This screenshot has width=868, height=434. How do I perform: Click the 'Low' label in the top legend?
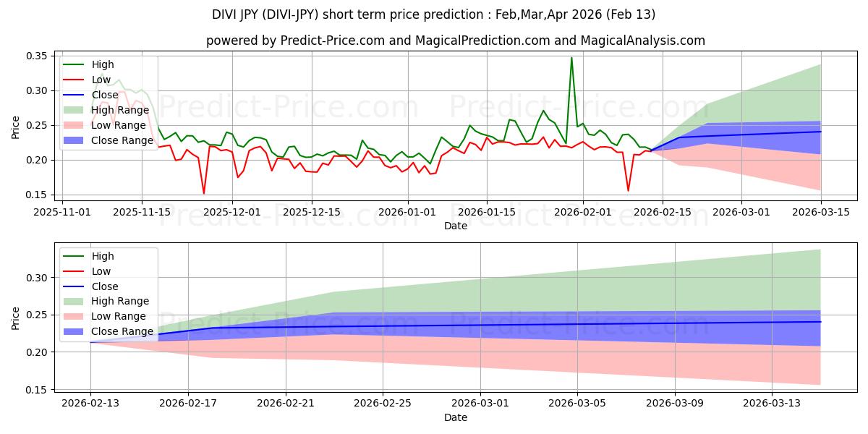pos(102,80)
